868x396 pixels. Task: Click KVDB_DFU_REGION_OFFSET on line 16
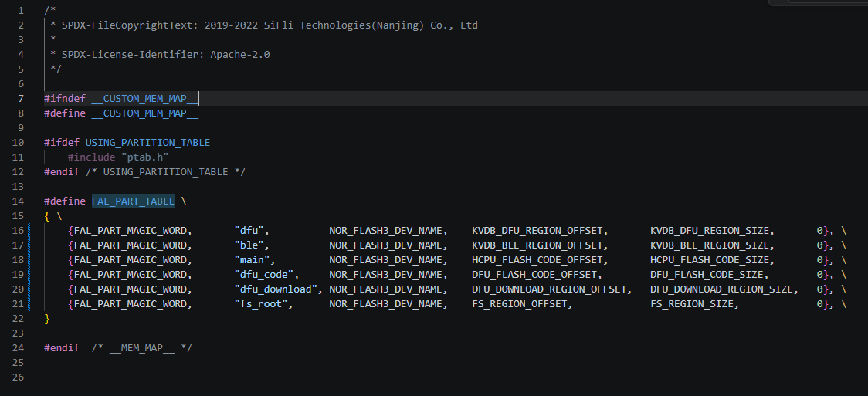[x=540, y=231]
